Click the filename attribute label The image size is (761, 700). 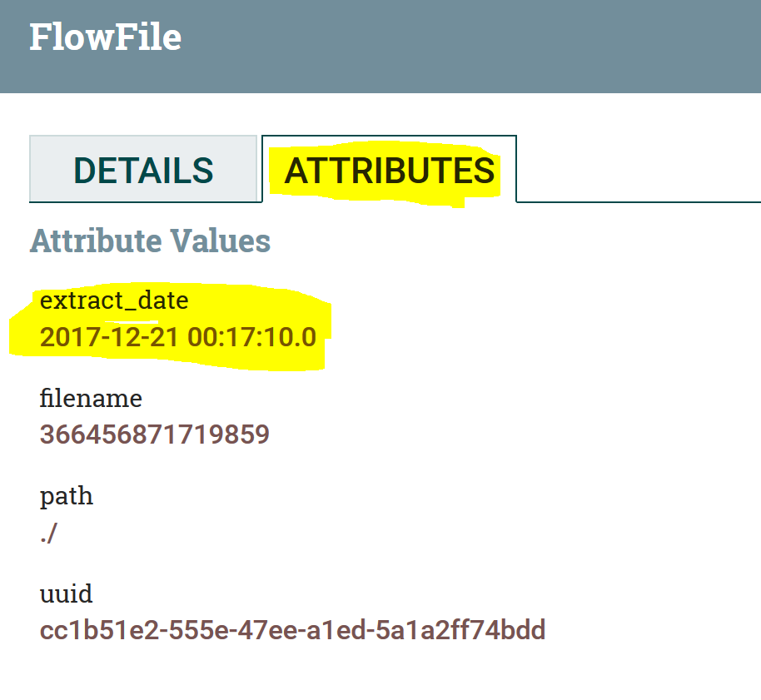(91, 399)
